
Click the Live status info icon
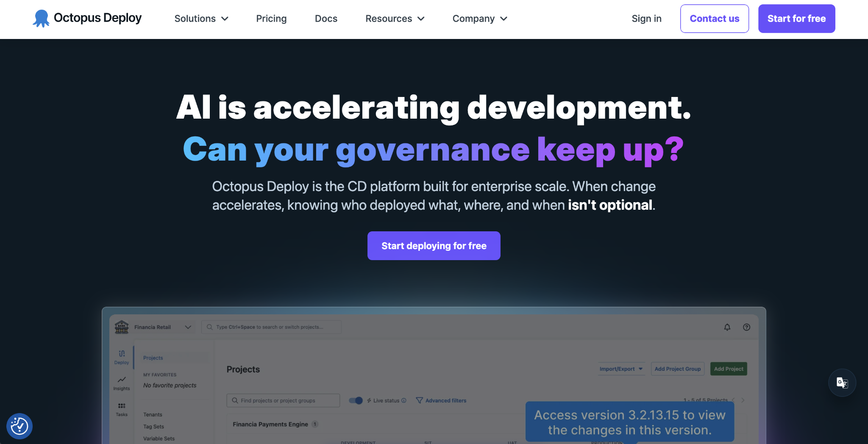(404, 400)
